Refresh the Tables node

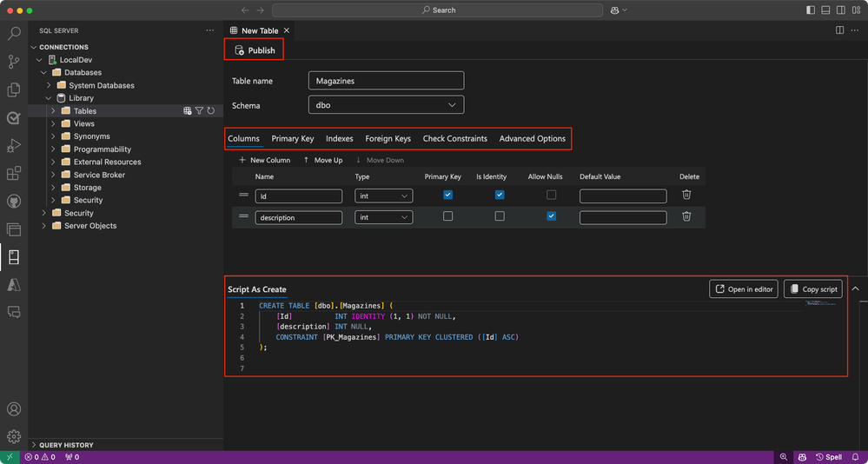[x=210, y=111]
